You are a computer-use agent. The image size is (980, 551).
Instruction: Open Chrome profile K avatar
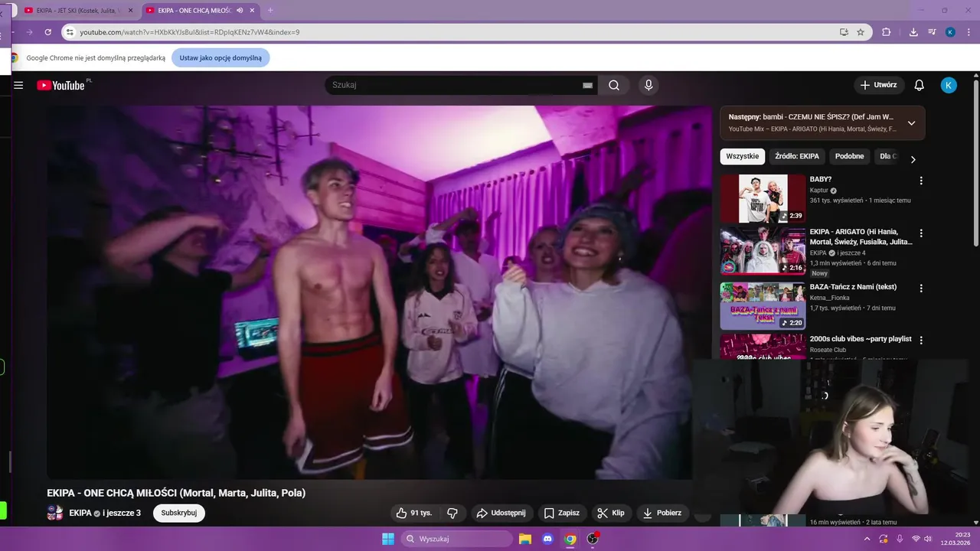pos(950,32)
